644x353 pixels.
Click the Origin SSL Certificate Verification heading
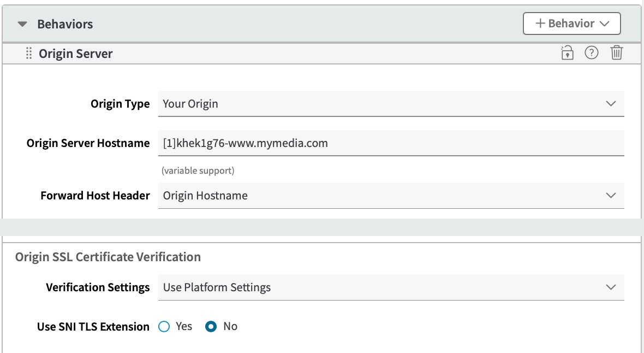click(x=108, y=257)
